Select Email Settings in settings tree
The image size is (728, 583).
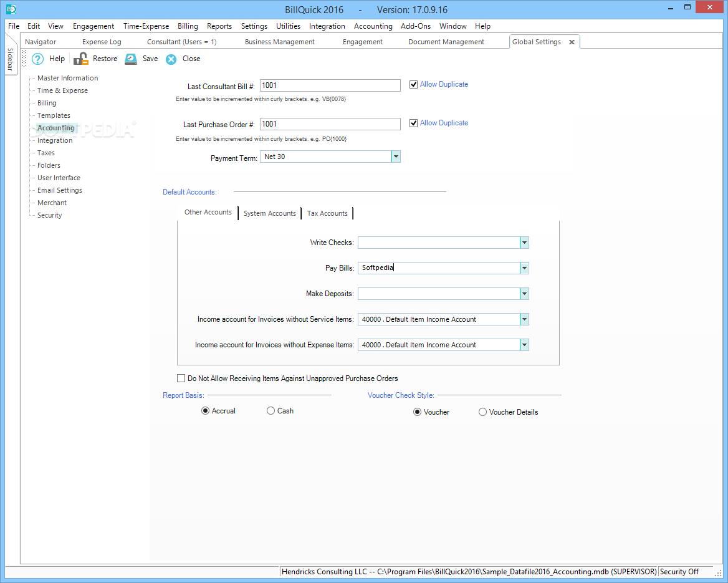pos(59,190)
